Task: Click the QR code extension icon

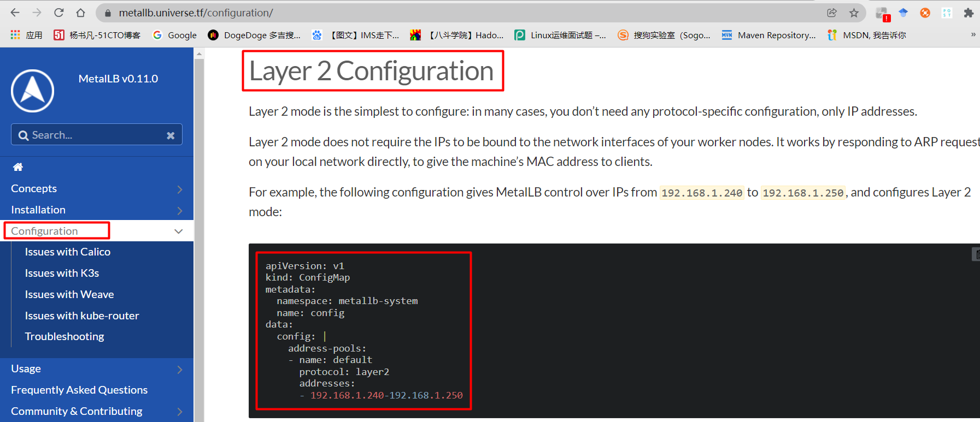Action: coord(947,13)
